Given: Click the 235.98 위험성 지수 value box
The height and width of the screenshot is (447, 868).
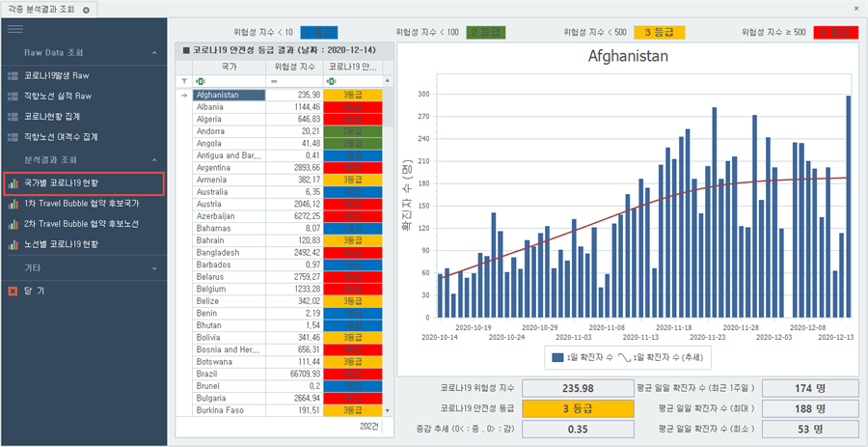Looking at the screenshot, I should (x=578, y=388).
